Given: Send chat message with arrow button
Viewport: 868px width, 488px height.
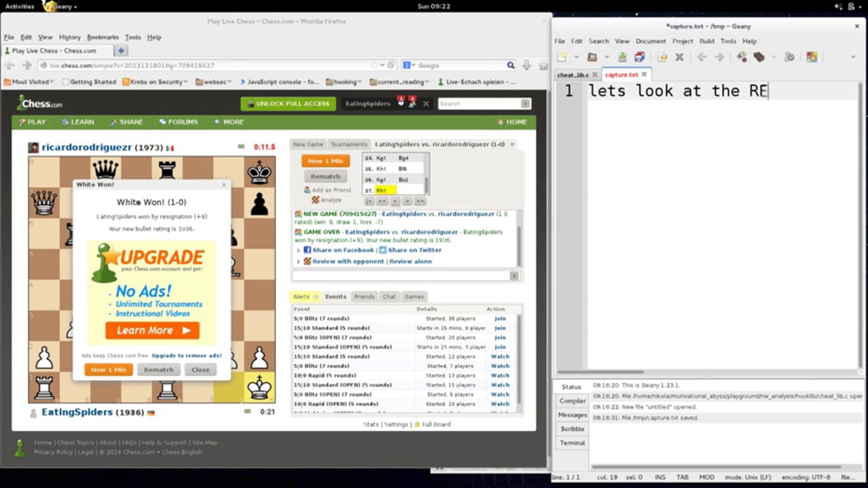Looking at the screenshot, I should coord(514,276).
